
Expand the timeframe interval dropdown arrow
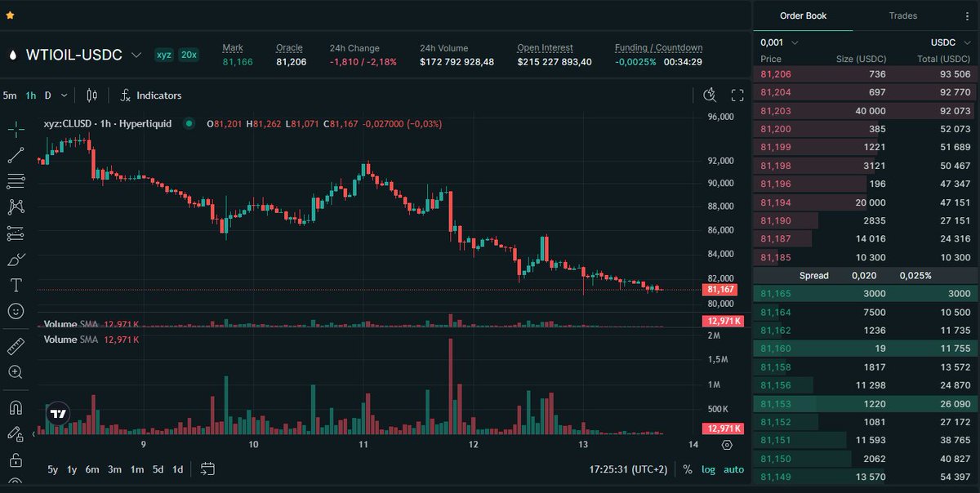(x=64, y=95)
